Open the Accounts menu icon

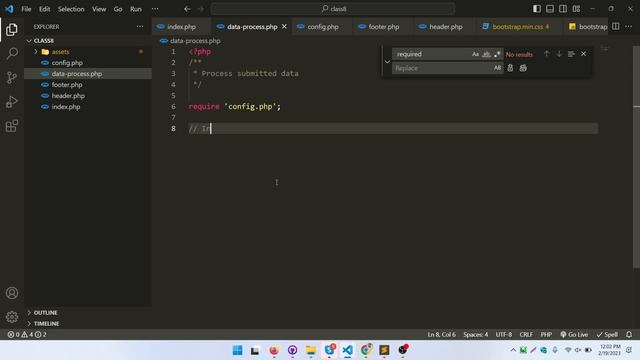[12, 293]
